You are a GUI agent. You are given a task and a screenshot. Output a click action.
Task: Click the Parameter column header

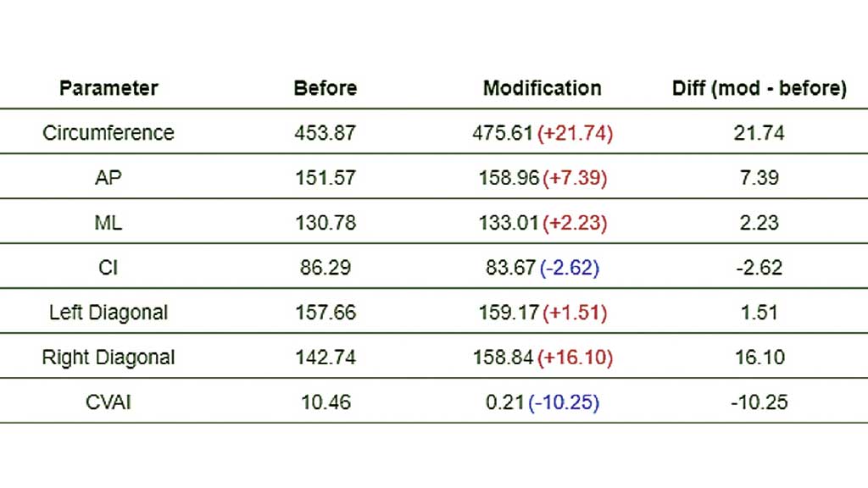coord(108,88)
